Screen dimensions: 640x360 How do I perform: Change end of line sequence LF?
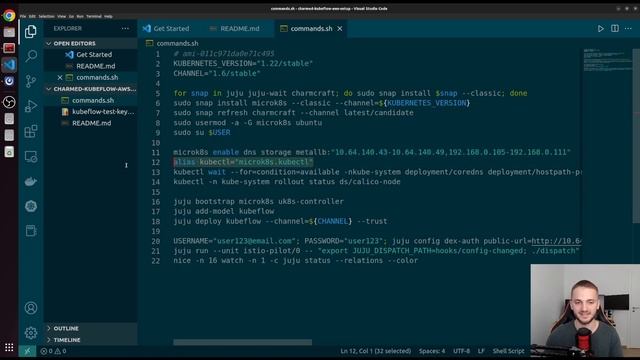481,351
